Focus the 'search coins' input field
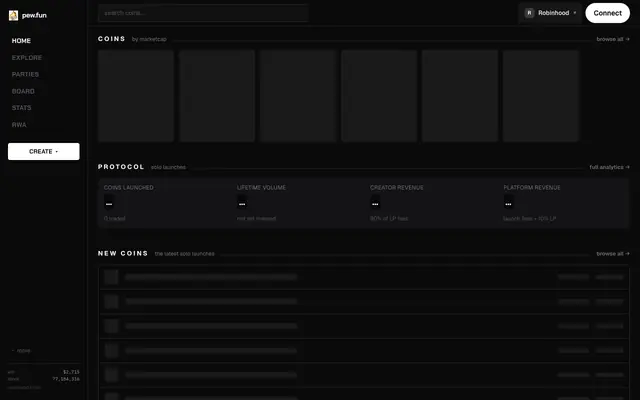The height and width of the screenshot is (400, 640). (x=203, y=13)
